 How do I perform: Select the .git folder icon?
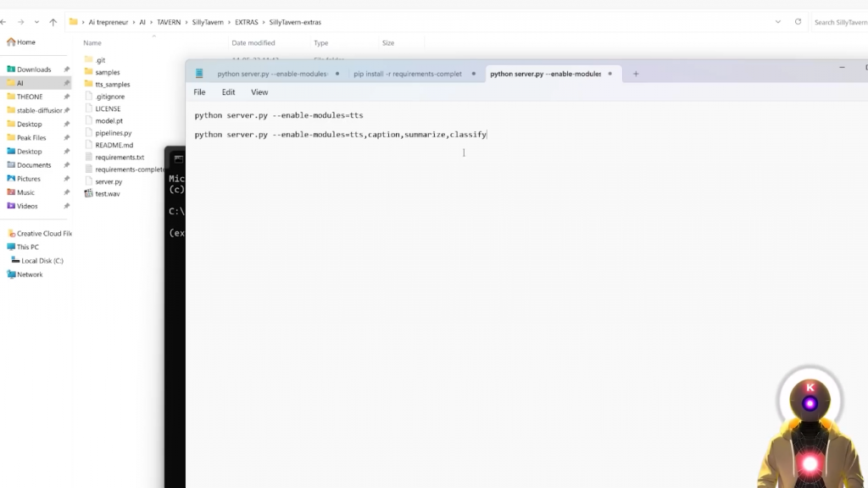[88, 59]
